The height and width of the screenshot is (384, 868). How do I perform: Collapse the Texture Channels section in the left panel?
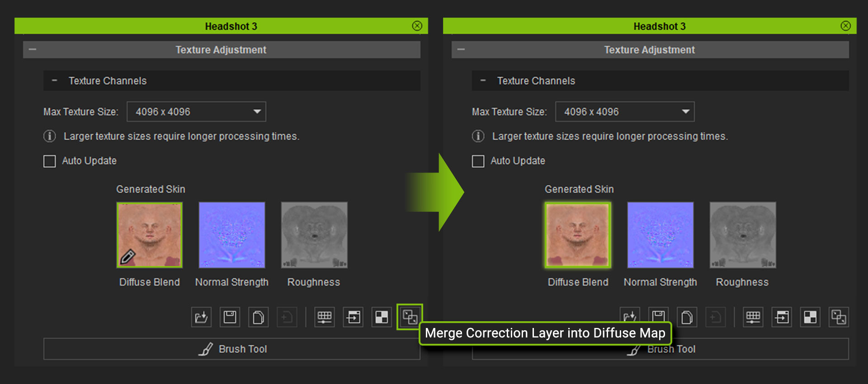click(55, 81)
